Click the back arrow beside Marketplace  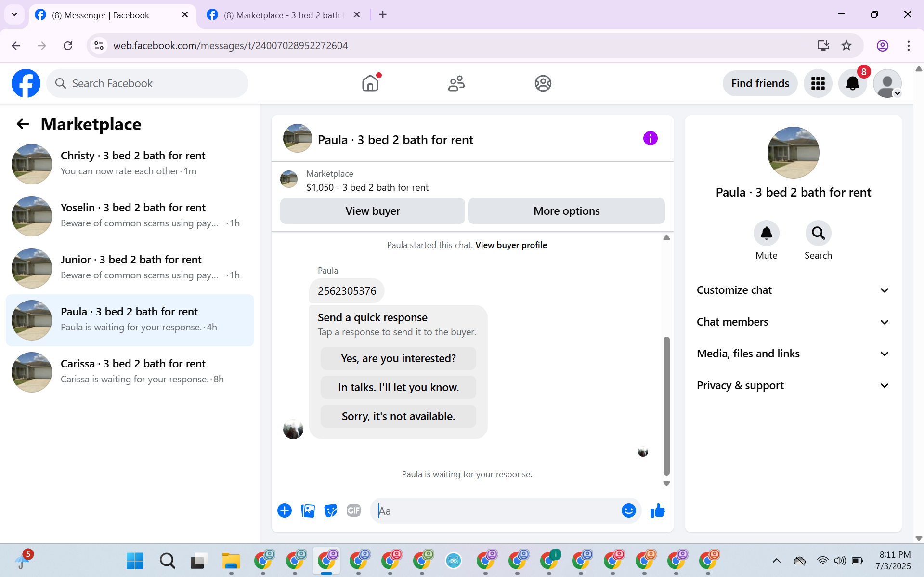click(x=23, y=124)
